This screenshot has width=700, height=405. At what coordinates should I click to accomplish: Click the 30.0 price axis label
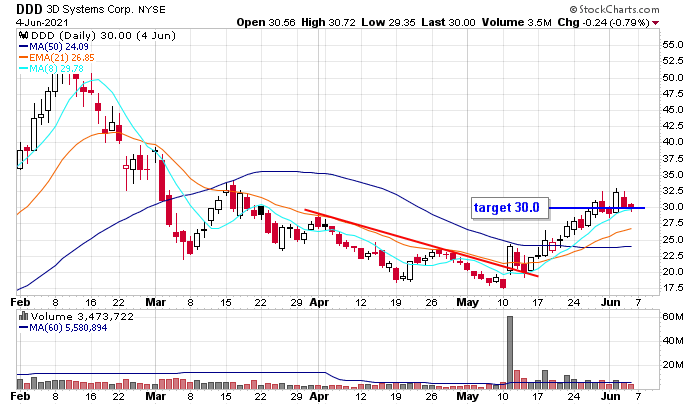pos(673,207)
